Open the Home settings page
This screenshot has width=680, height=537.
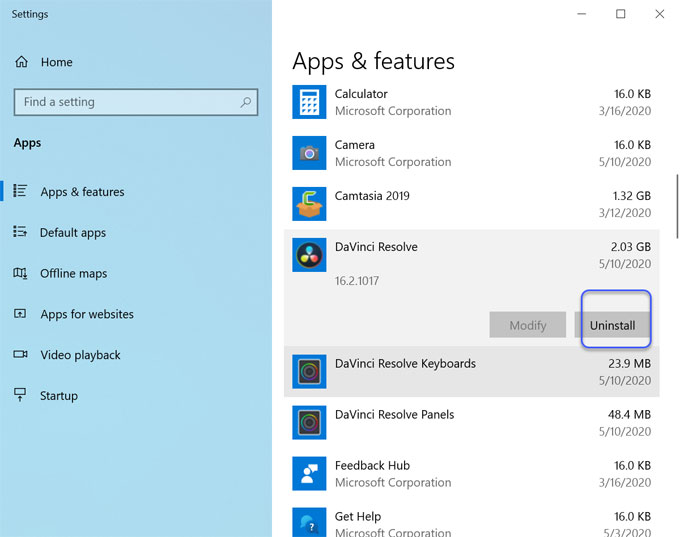point(57,62)
